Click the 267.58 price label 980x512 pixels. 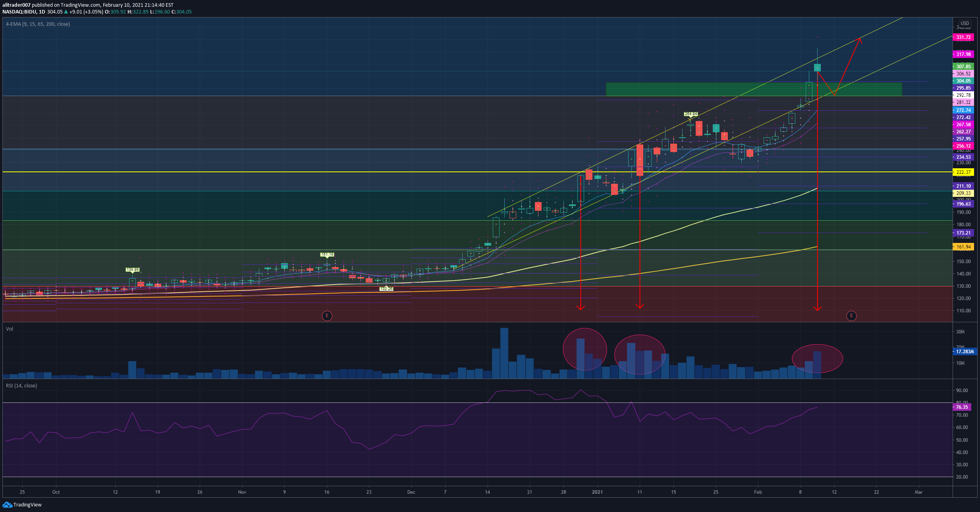[x=963, y=125]
